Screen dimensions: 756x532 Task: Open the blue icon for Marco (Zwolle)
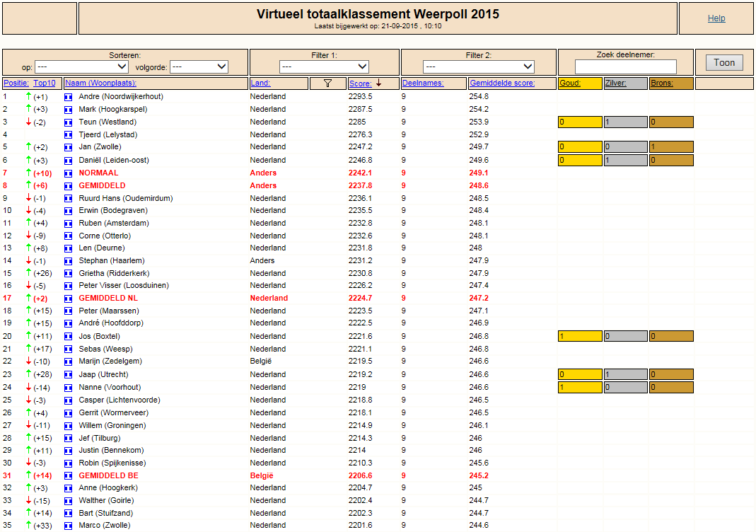(68, 526)
